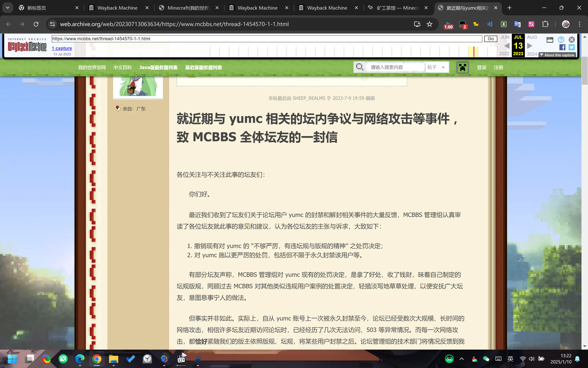The height and width of the screenshot is (368, 588).
Task: Open taskbar clock 13:22 date panel
Action: click(561, 359)
